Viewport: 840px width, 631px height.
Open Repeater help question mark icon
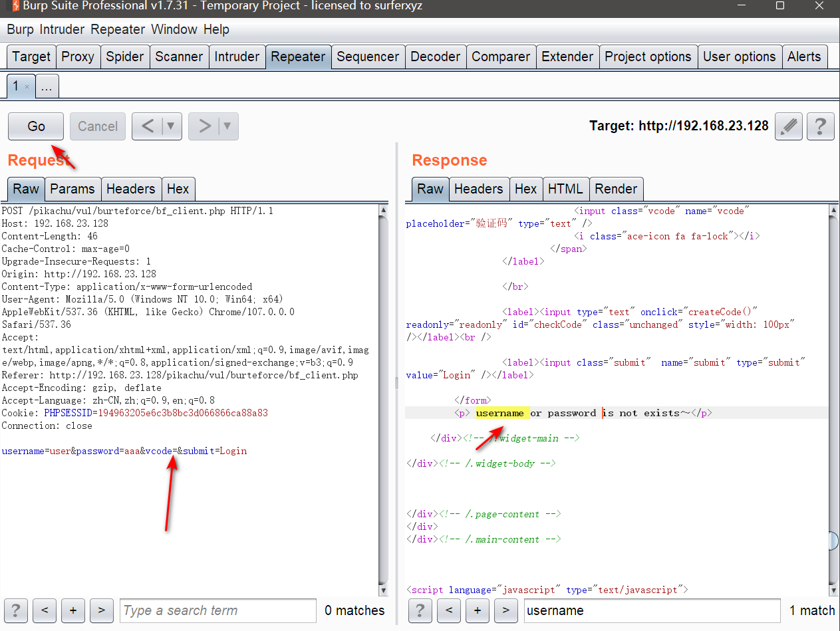coord(821,126)
